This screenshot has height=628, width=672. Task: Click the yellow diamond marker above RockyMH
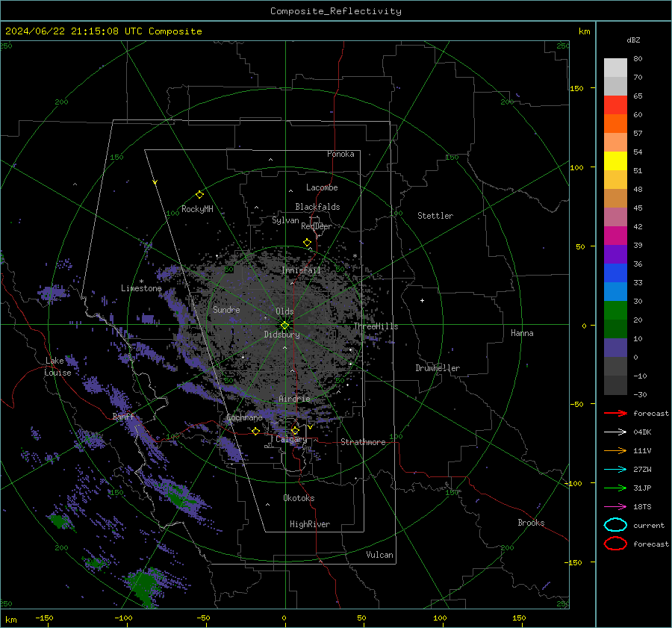[x=199, y=195]
